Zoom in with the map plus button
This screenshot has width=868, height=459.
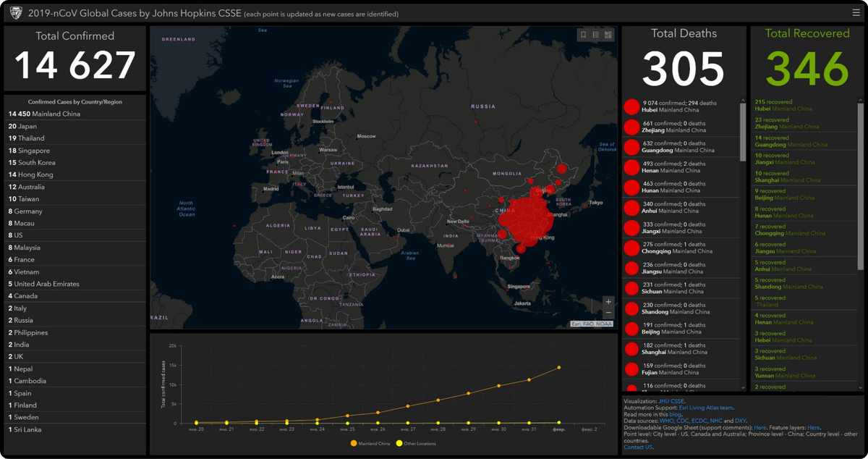click(x=608, y=302)
